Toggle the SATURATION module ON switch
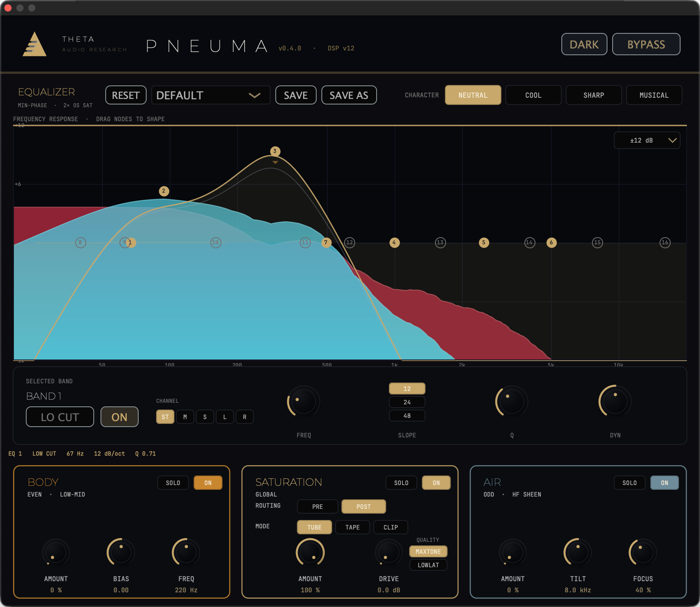Screen dimensions: 700x607 point(436,483)
